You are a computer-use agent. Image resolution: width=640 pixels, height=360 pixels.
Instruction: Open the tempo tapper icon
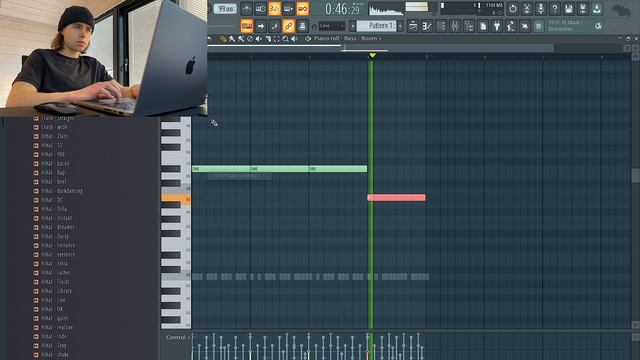(511, 26)
